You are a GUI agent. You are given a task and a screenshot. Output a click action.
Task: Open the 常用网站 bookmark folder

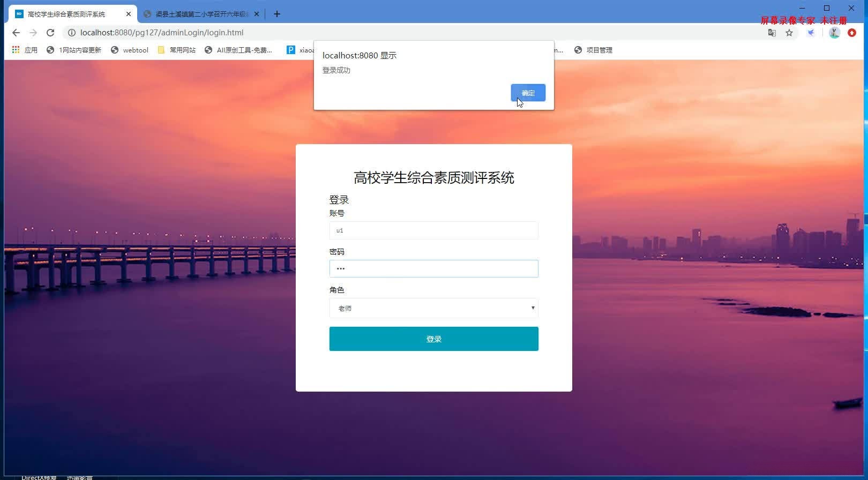(177, 50)
